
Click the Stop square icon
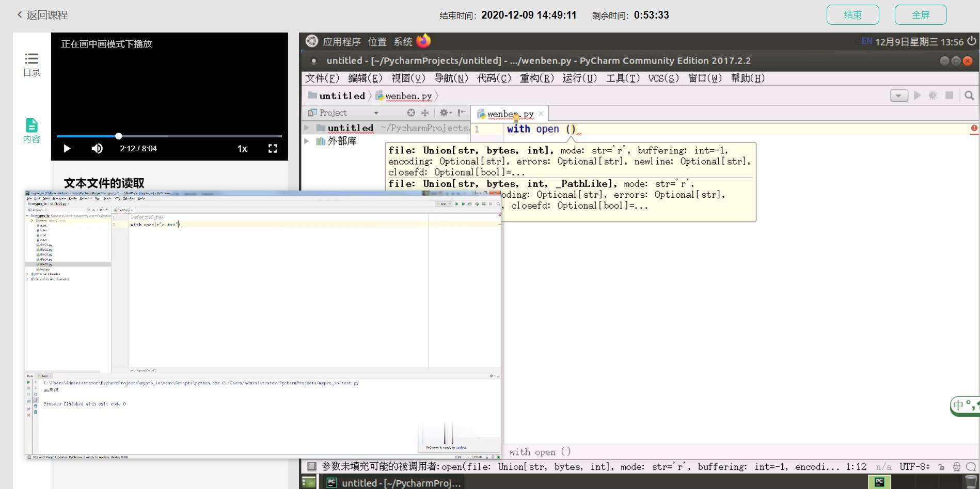tap(949, 96)
